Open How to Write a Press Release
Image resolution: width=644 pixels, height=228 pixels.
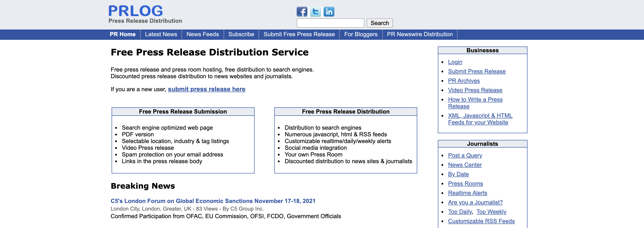point(475,99)
